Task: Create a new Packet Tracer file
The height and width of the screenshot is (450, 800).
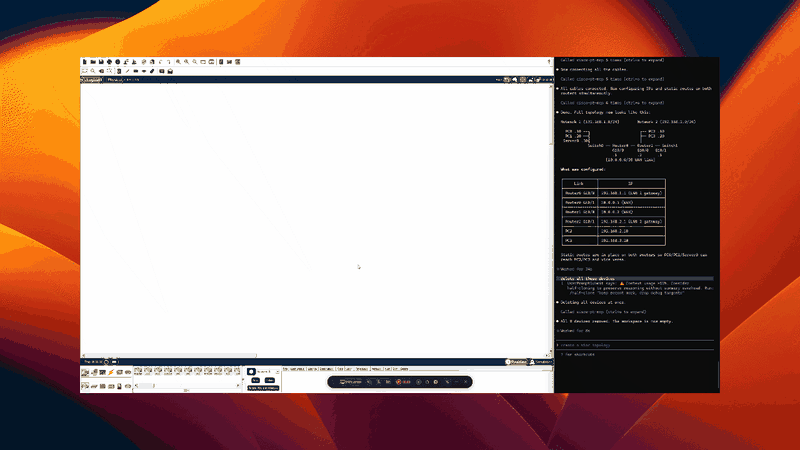Action: click(x=85, y=62)
